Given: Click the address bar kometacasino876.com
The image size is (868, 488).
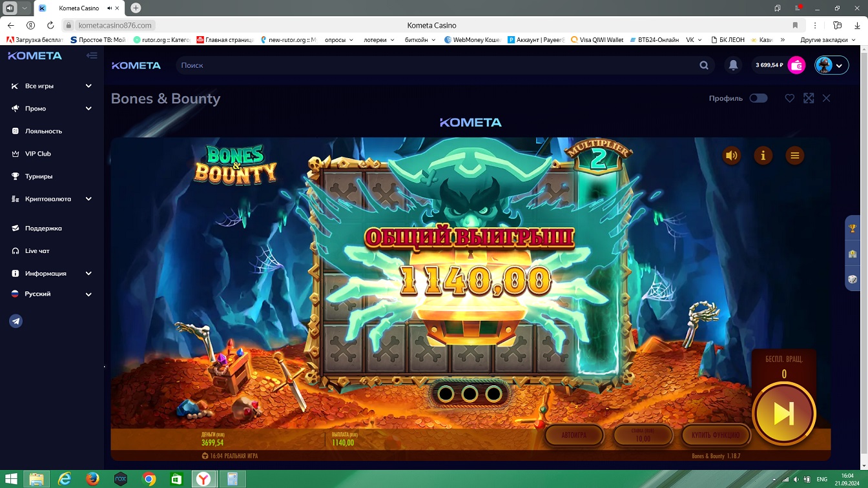Looking at the screenshot, I should click(115, 25).
